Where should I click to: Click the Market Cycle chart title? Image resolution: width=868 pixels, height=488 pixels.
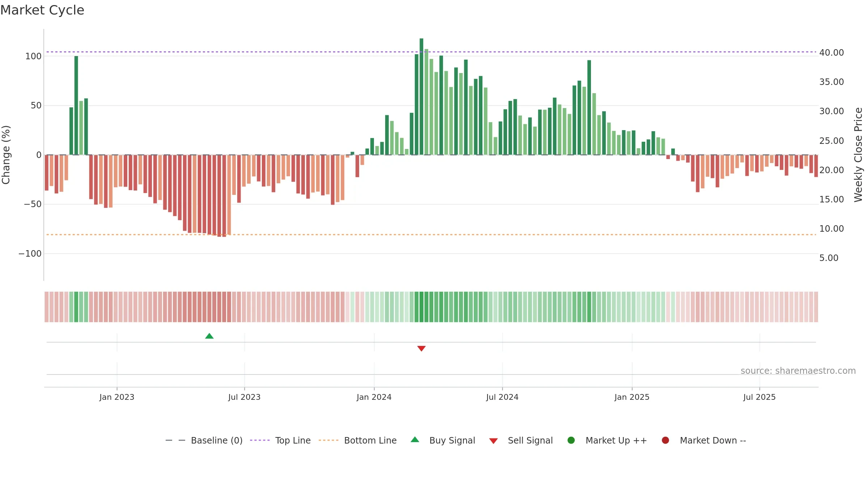(42, 10)
